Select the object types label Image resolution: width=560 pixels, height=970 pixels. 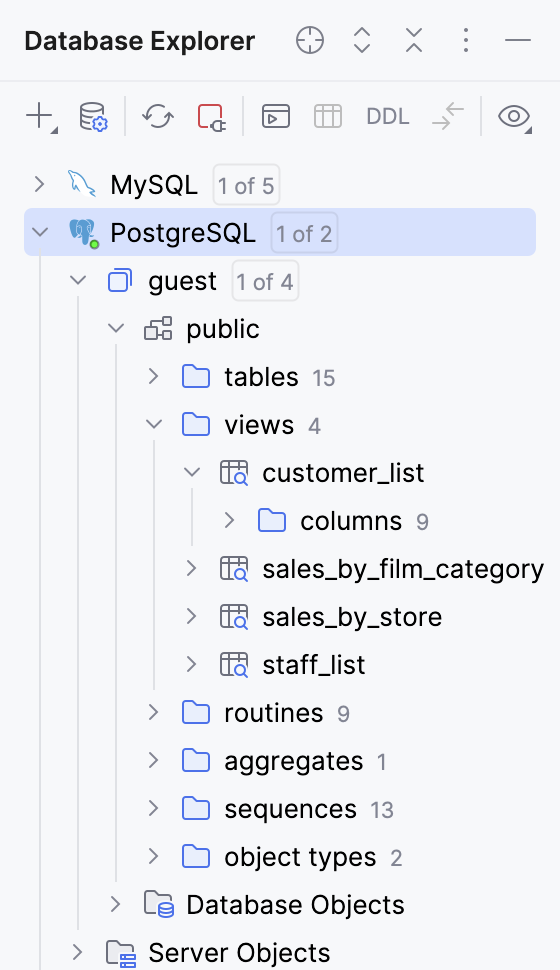[300, 858]
